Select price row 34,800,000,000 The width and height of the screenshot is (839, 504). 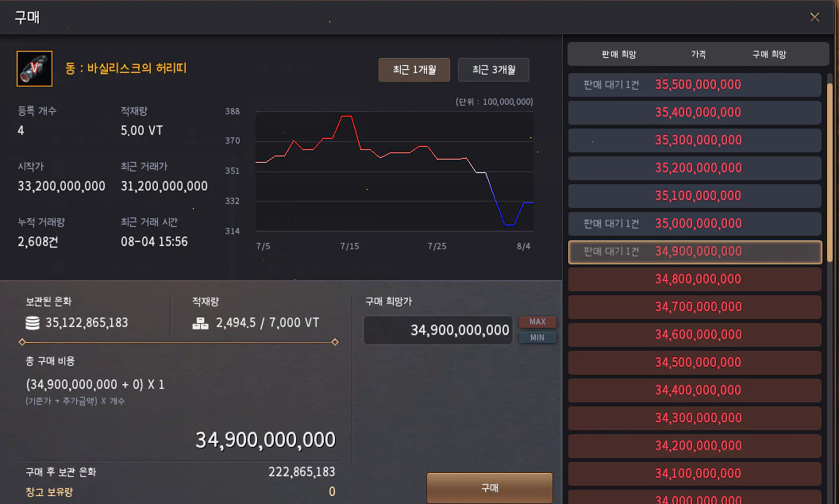pyautogui.click(x=695, y=279)
